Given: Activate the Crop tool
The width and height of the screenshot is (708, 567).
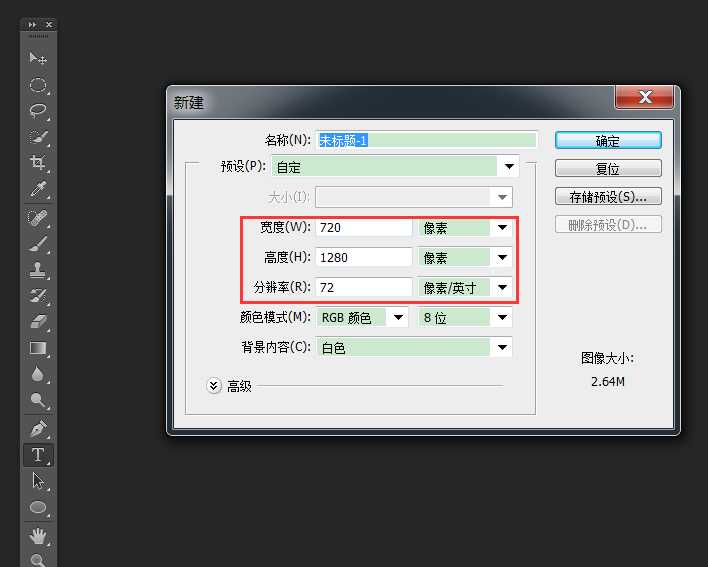Looking at the screenshot, I should coord(38,163).
